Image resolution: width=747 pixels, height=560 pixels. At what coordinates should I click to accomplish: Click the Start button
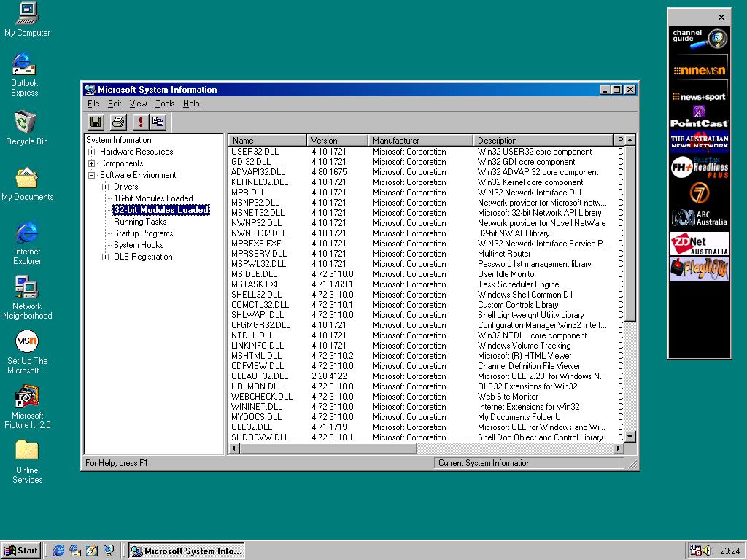pyautogui.click(x=21, y=551)
